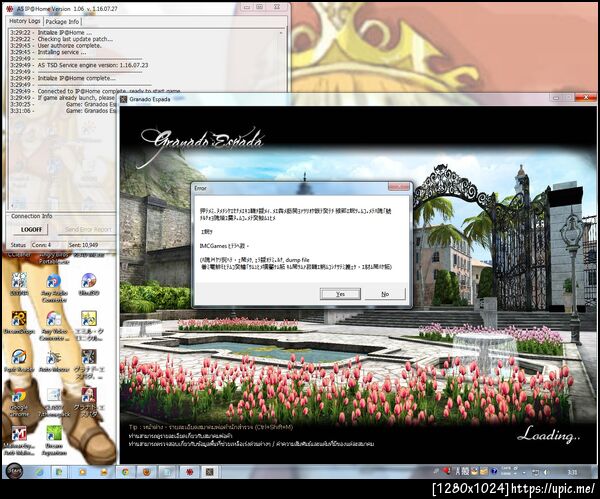Click No in the Error dialog
The height and width of the screenshot is (499, 600).
385,294
